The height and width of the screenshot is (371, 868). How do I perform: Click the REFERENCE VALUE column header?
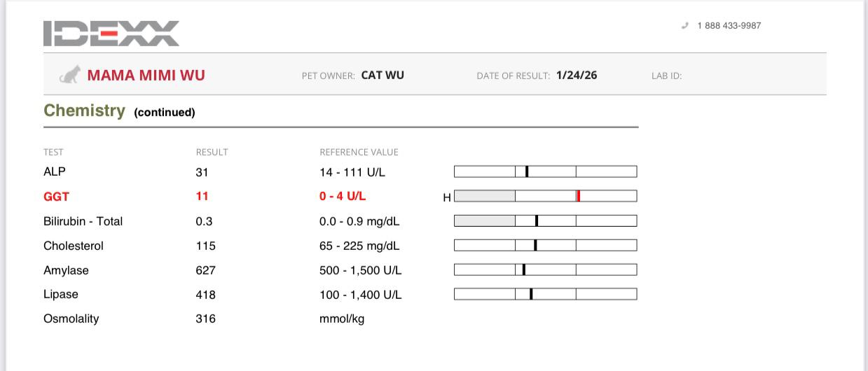[x=359, y=152]
